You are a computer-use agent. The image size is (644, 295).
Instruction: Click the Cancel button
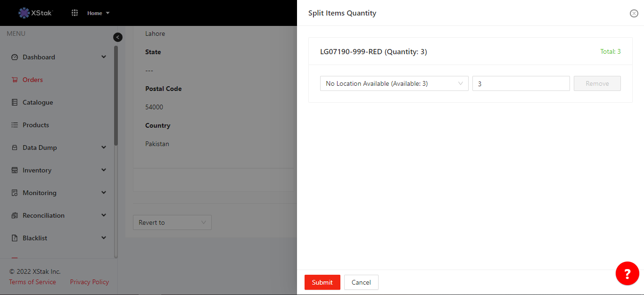pos(361,282)
